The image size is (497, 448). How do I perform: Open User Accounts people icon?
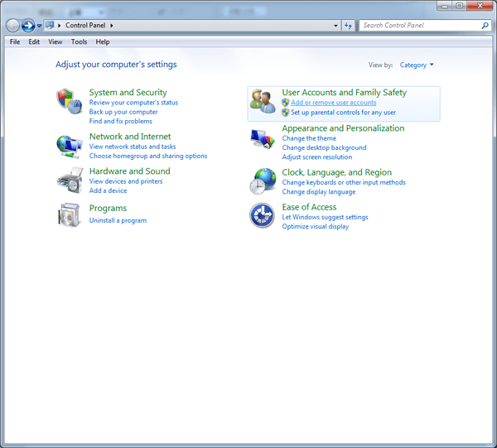263,101
